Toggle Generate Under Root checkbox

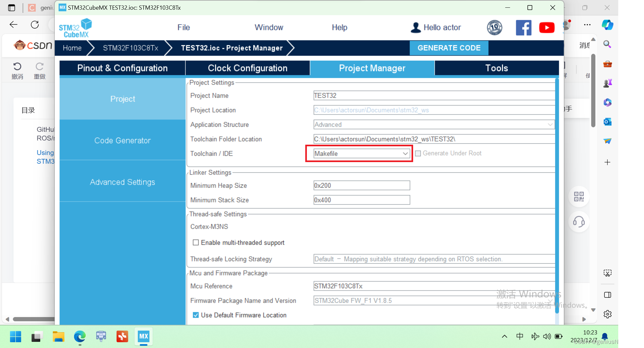tap(418, 153)
